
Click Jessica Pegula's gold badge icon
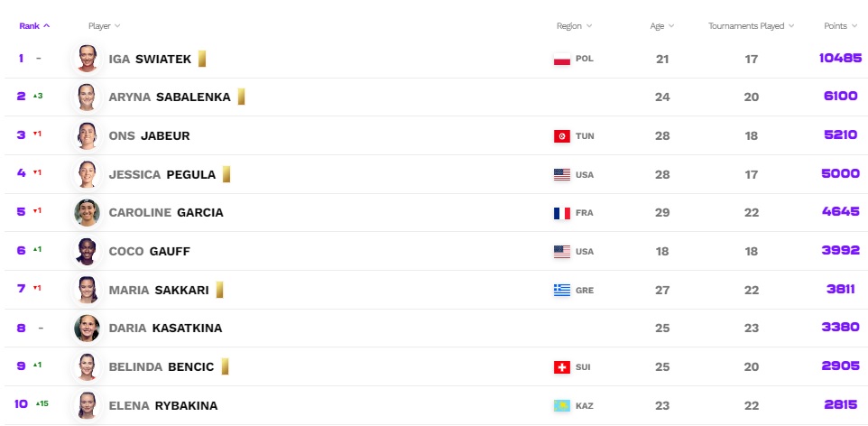(226, 173)
